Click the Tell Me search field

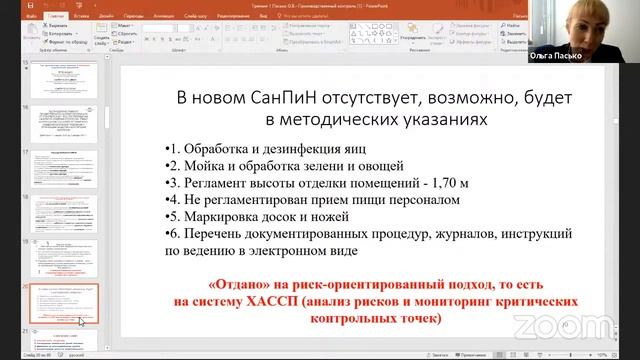(x=302, y=16)
